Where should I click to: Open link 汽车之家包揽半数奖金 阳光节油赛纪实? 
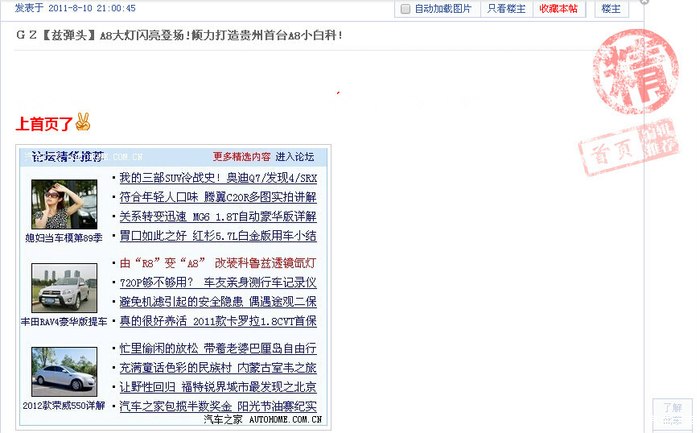[x=217, y=406]
